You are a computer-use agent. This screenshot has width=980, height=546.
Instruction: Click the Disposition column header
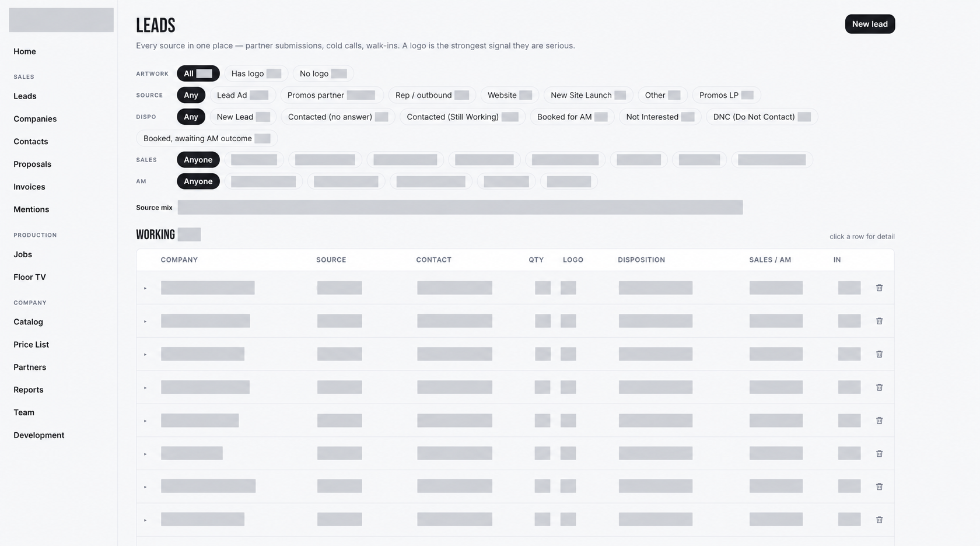click(x=641, y=260)
